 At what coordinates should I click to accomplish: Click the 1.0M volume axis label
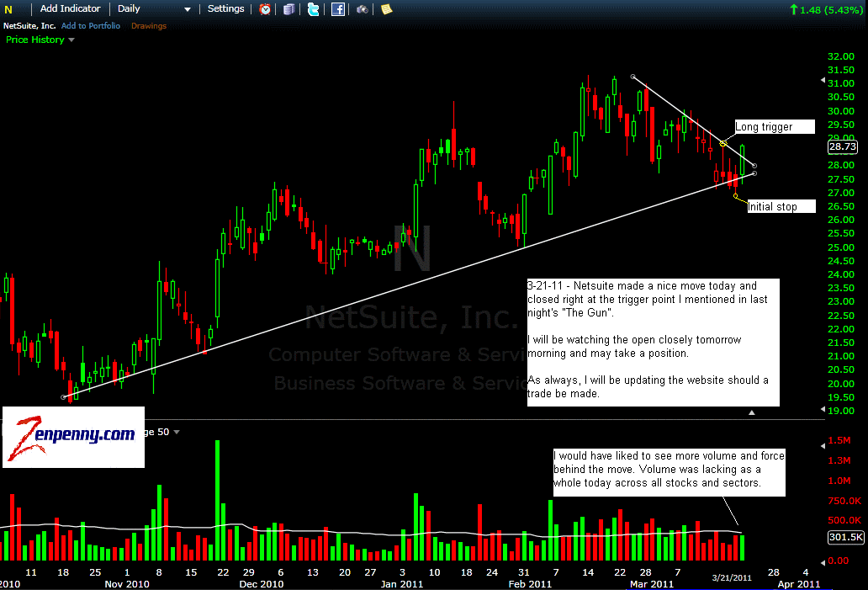pos(839,481)
